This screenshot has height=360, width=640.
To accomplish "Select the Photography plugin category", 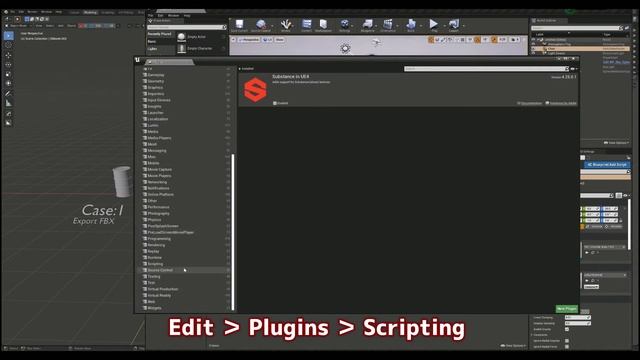I will 158,213.
